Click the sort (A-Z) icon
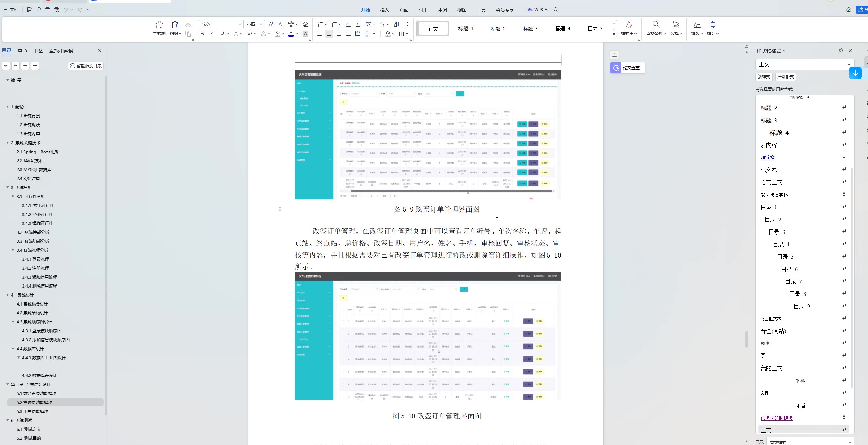This screenshot has width=868, height=445. click(x=396, y=24)
